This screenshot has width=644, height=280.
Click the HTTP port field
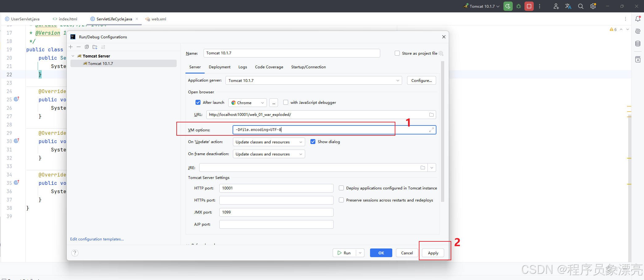click(276, 188)
